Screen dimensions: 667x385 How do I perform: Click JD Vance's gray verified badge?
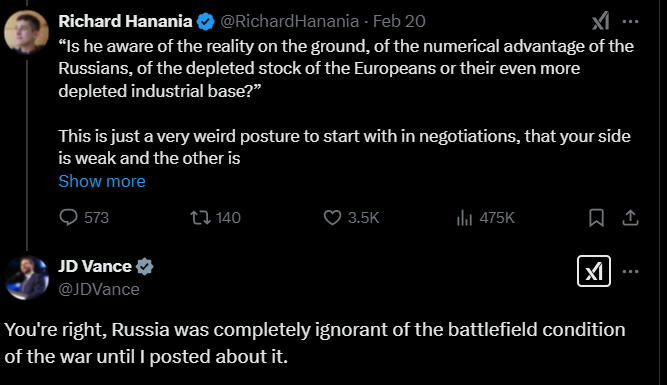tap(145, 267)
